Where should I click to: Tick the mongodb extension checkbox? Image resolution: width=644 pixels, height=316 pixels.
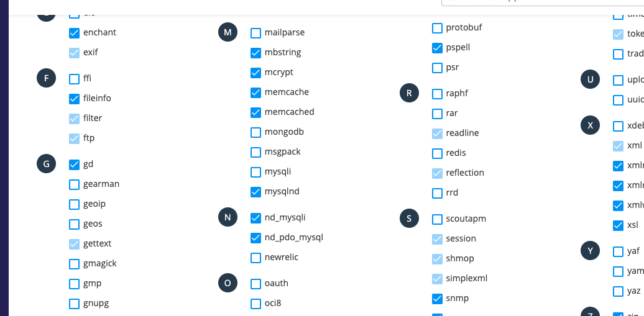(x=255, y=132)
